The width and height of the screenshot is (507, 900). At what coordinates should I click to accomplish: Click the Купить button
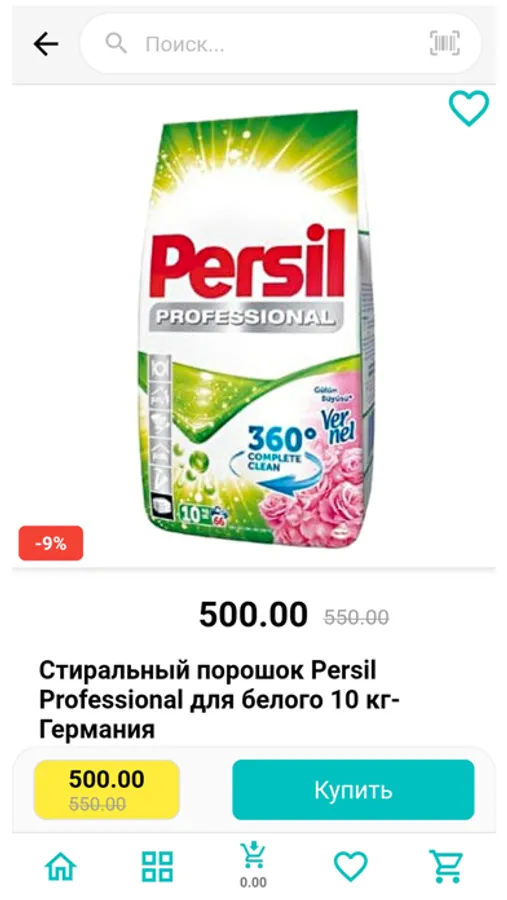(x=353, y=790)
